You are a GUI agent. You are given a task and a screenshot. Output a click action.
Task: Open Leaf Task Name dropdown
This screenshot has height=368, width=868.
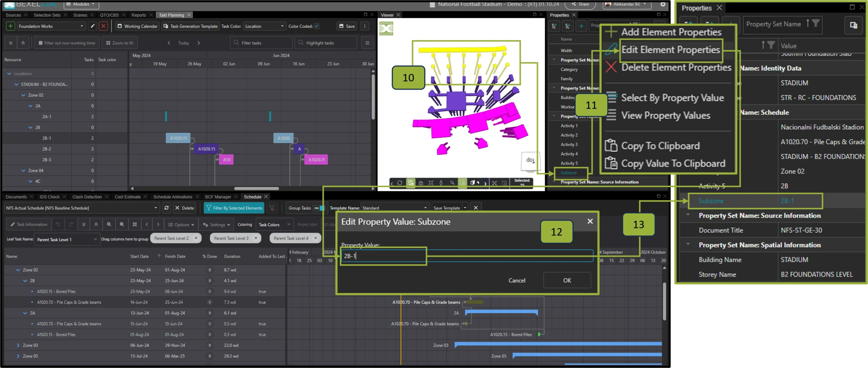(x=67, y=239)
